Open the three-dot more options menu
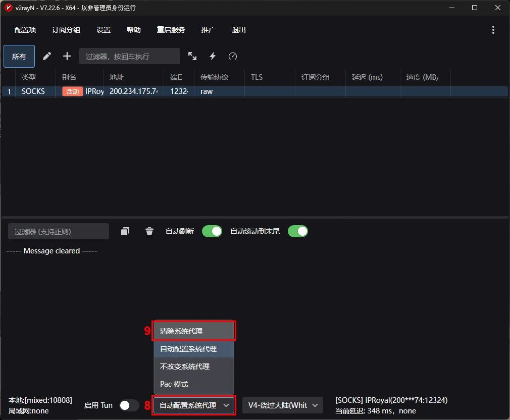Screen dimensions: 510x420 point(493,30)
